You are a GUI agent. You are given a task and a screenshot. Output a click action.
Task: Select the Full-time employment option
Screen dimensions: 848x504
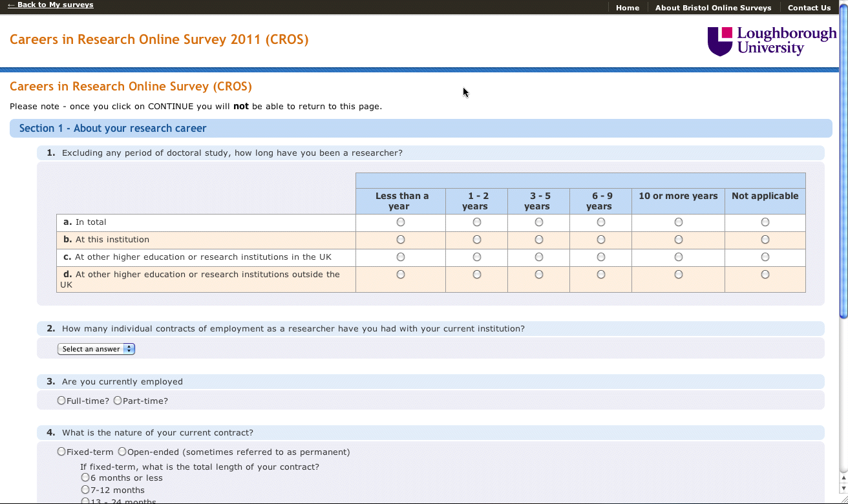61,401
